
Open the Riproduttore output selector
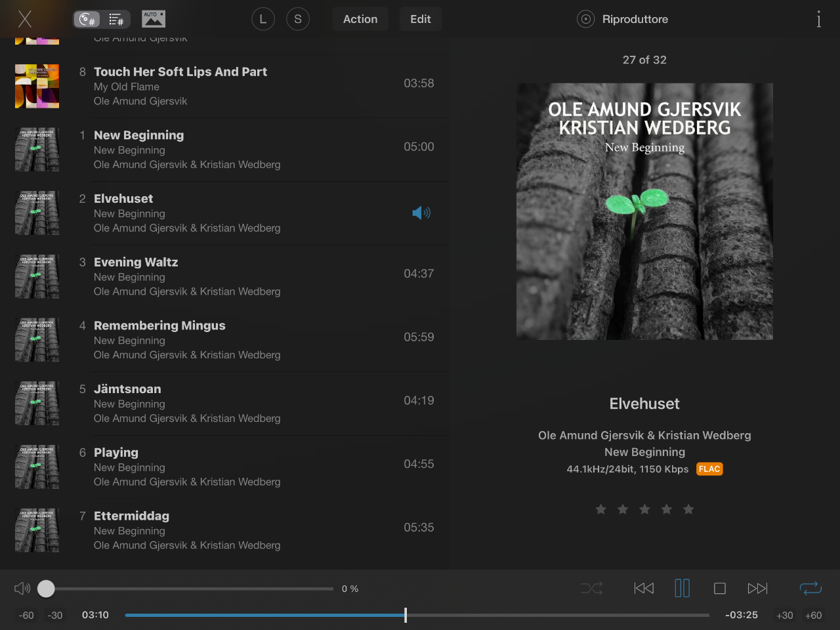point(623,19)
